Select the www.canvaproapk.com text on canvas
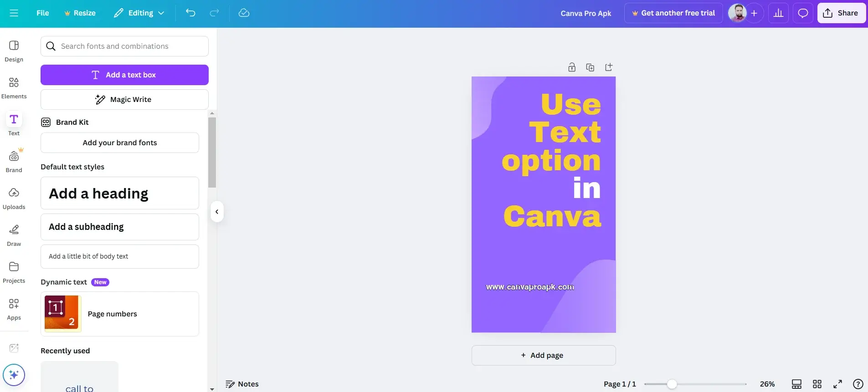 [530, 287]
